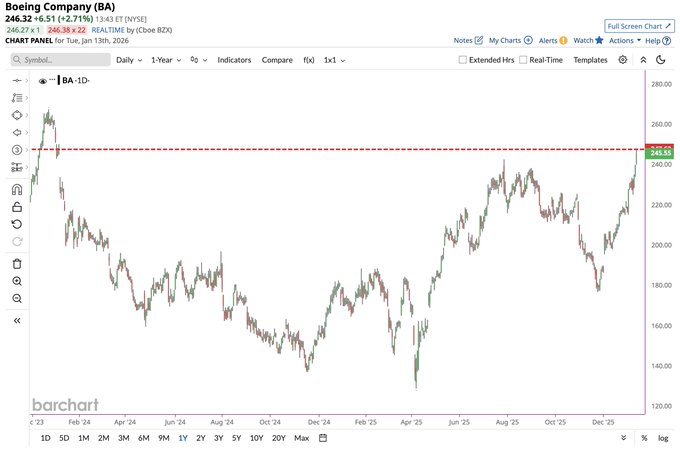This screenshot has width=680, height=451.
Task: Select the 6M range tab
Action: (x=144, y=438)
